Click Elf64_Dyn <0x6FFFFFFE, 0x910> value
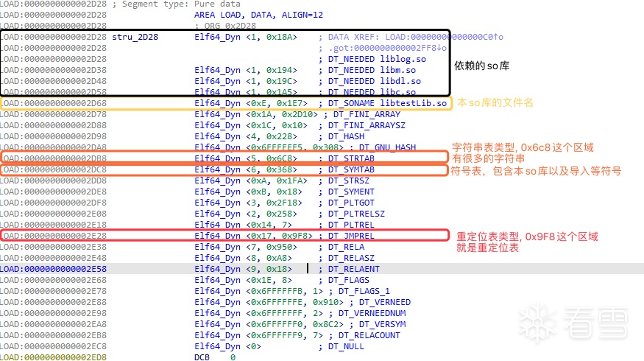Viewport: 644px width, 361px height. (269, 302)
